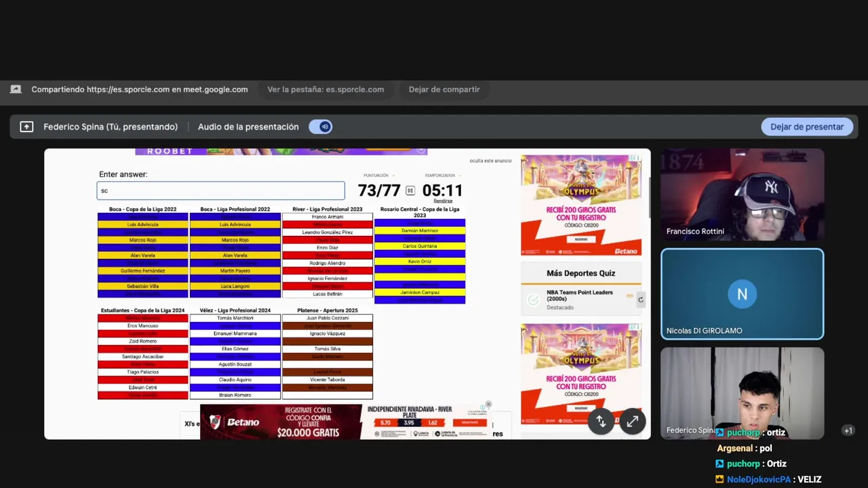
Task: Click Martín Payero cell
Action: click(235, 270)
